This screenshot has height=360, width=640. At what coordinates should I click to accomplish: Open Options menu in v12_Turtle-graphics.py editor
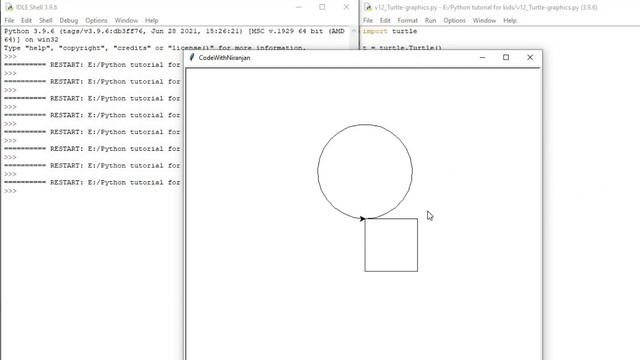[454, 20]
